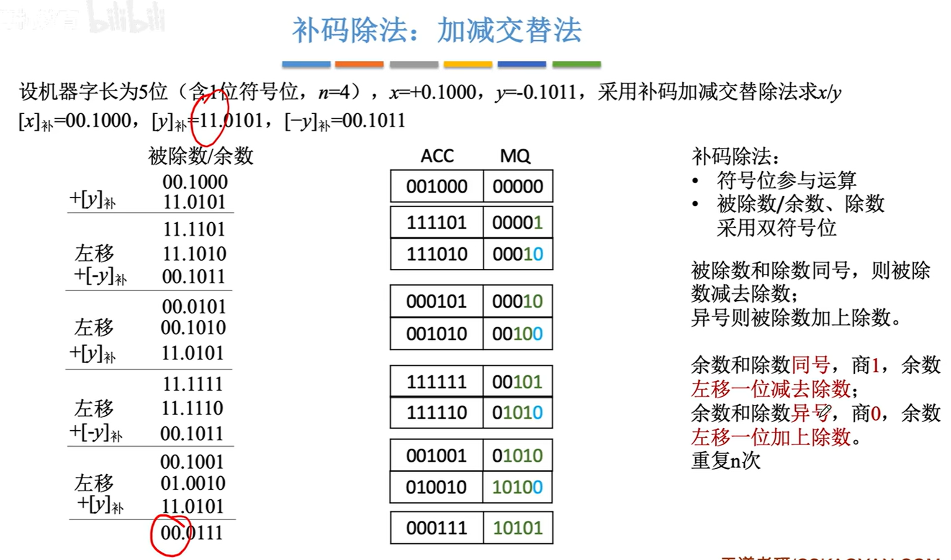Click the slide title 补码除法：加减交替法
The width and height of the screenshot is (951, 560).
[x=437, y=31]
